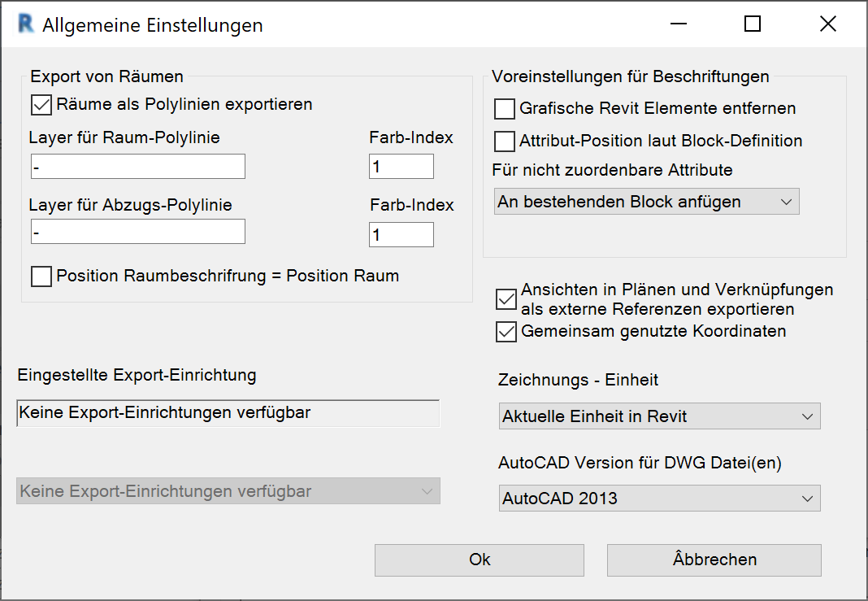Disable 'Räume als Polylinien exportieren' checkbox

41,105
